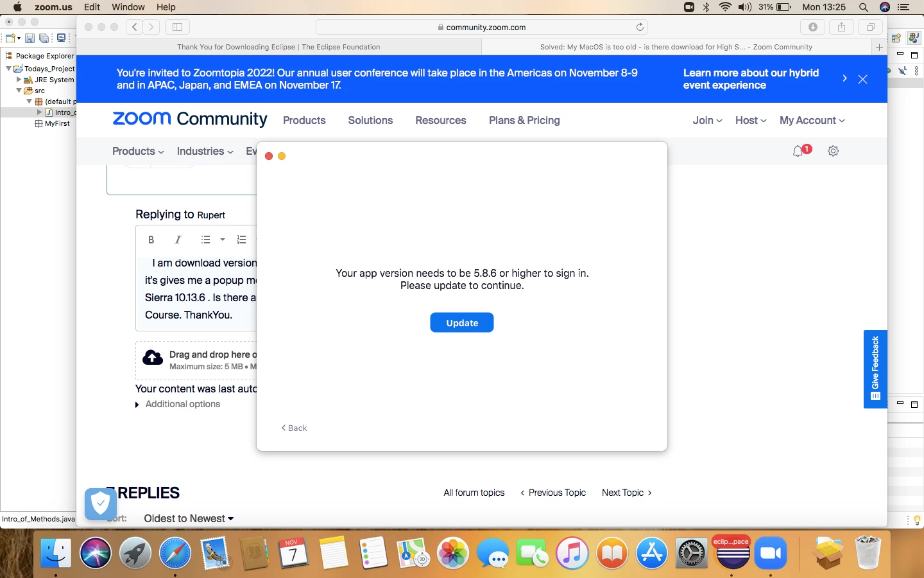924x578 pixels.
Task: Open the Oldest to Newest sort dropdown
Action: tap(189, 518)
